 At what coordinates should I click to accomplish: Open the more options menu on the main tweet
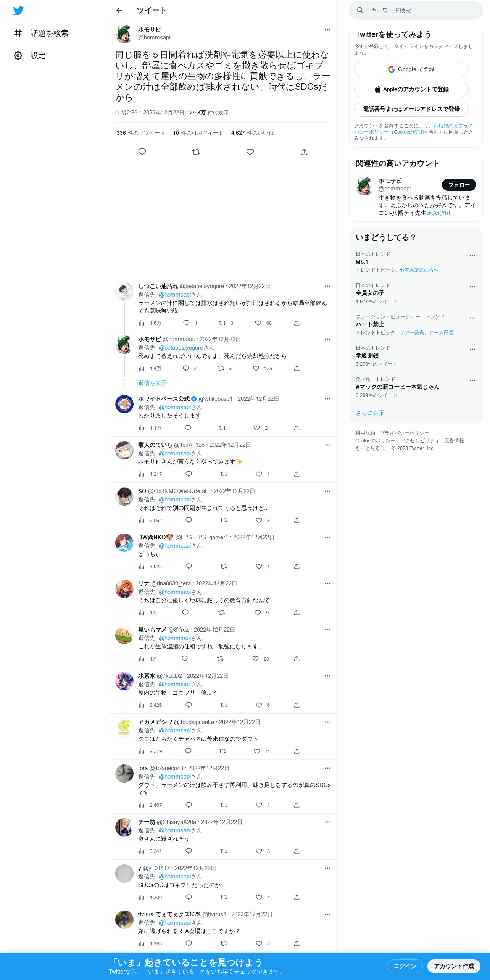[327, 30]
